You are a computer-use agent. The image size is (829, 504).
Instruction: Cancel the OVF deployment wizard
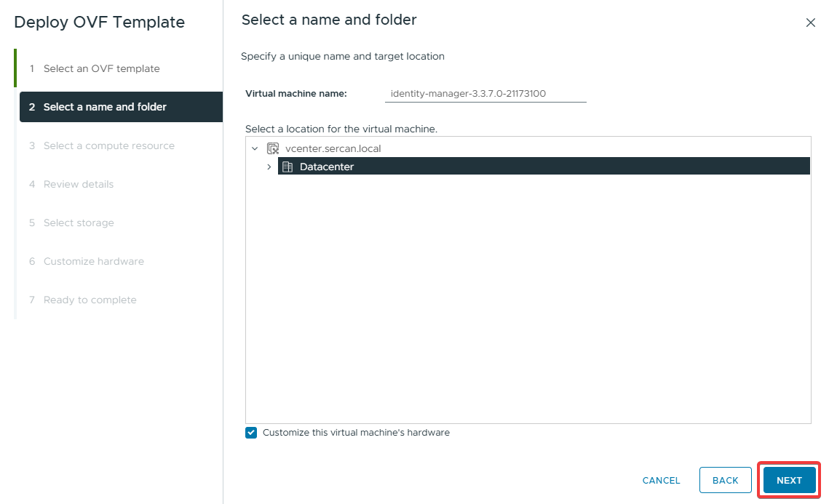click(x=661, y=480)
